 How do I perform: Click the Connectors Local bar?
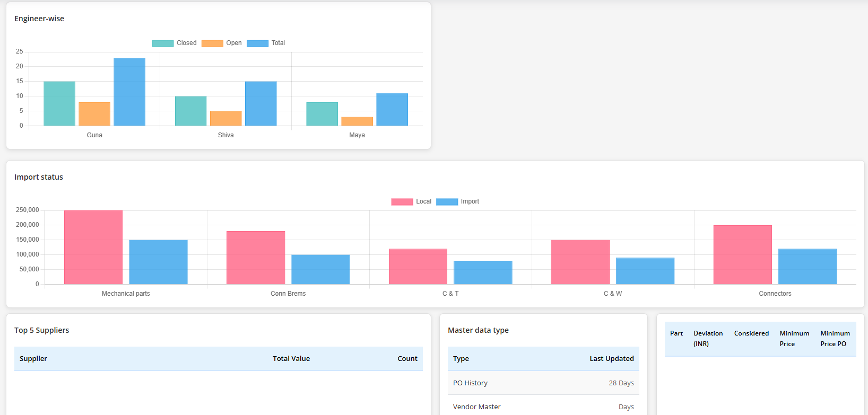[x=742, y=254]
